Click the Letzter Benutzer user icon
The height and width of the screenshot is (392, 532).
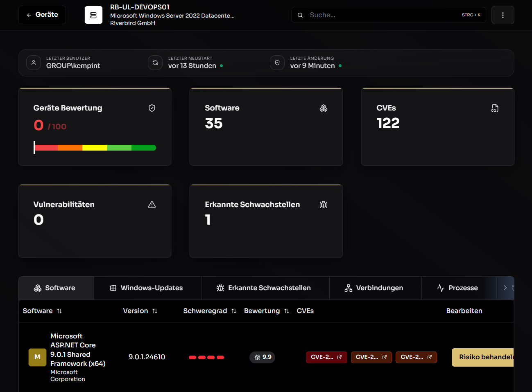(x=34, y=63)
